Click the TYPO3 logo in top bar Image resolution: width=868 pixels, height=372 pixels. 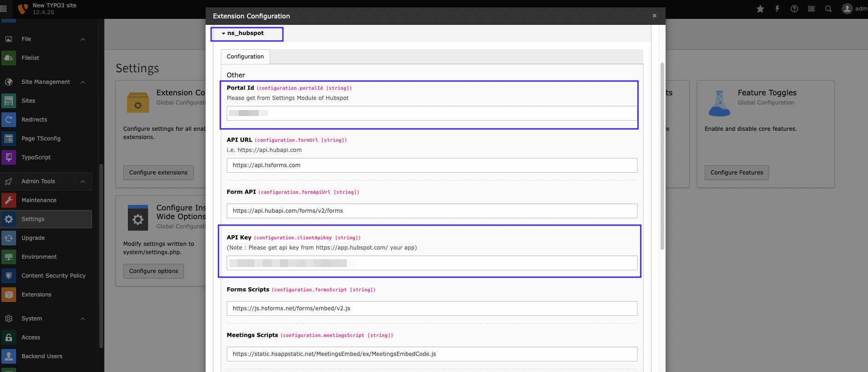[x=23, y=9]
